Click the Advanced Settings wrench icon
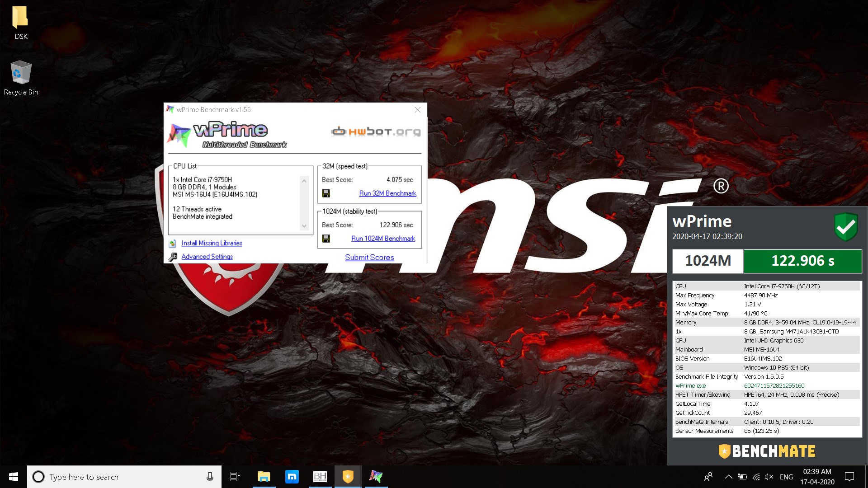The image size is (868, 488). click(173, 257)
